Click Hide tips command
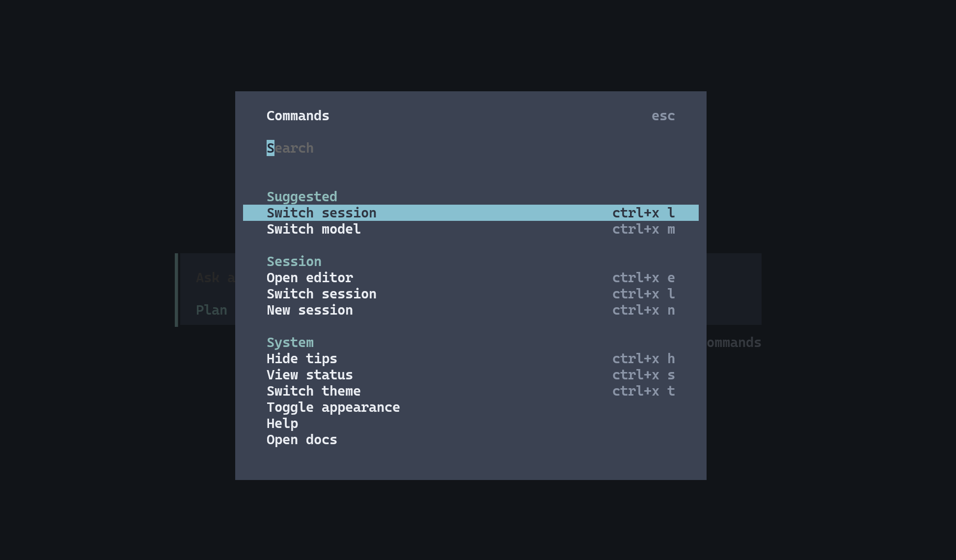The width and height of the screenshot is (956, 560). [x=302, y=359]
